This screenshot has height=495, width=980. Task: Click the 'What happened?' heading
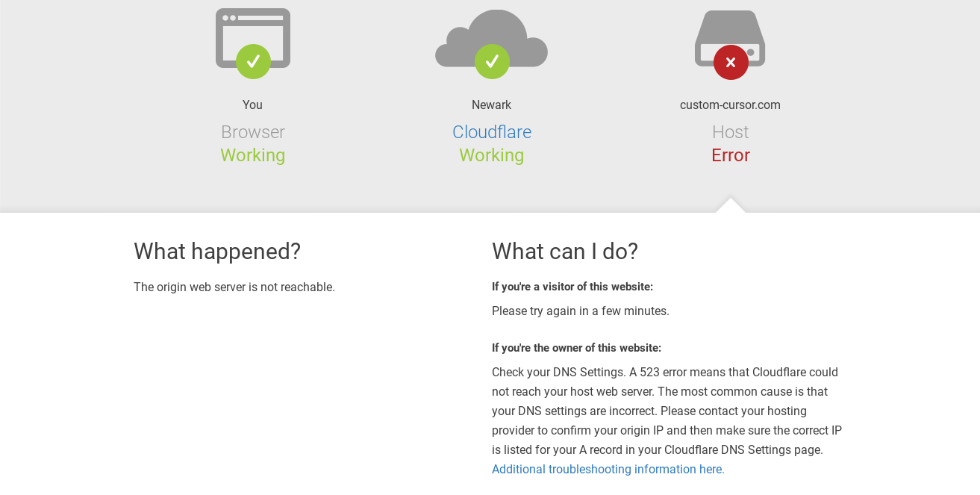[217, 252]
